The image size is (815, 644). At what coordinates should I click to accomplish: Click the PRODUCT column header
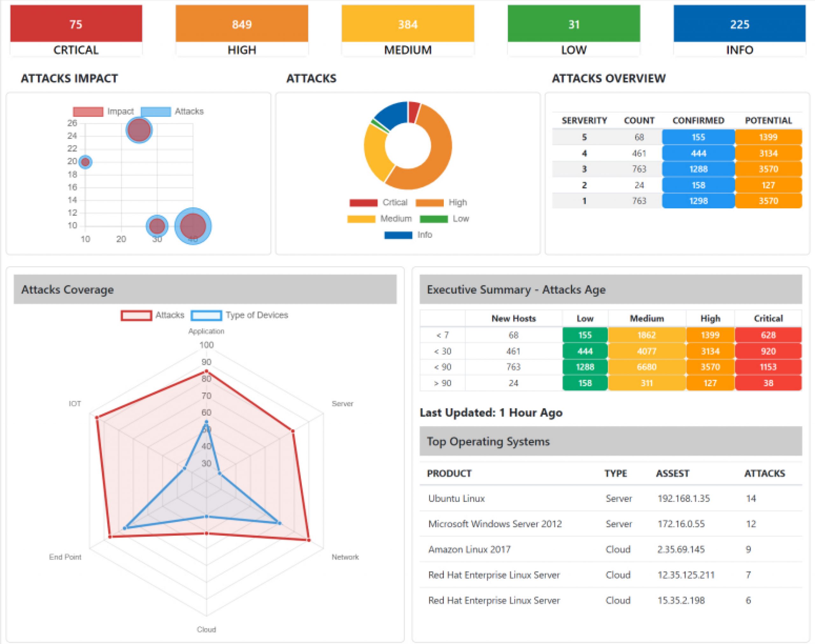click(449, 474)
